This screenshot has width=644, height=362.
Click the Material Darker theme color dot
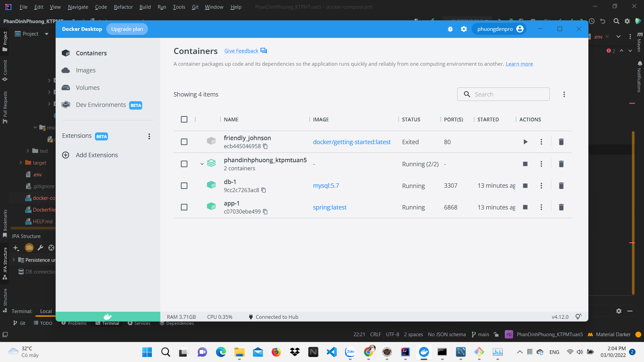pyautogui.click(x=638, y=334)
